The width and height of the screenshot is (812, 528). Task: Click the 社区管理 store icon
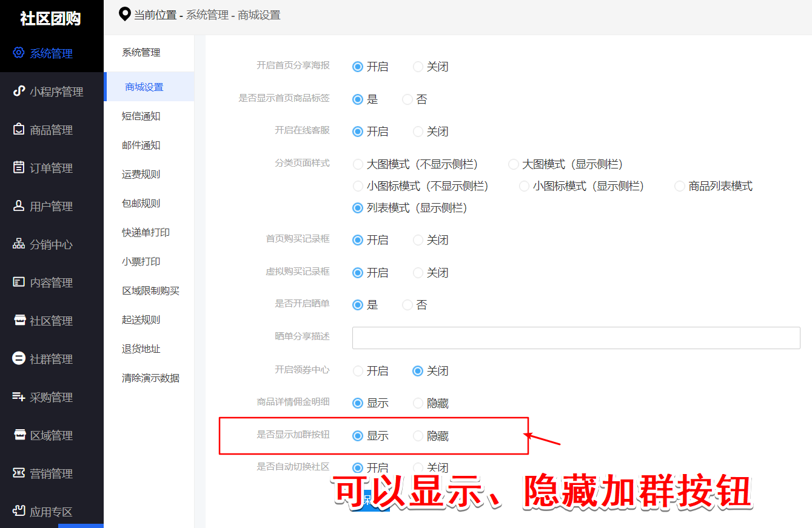tap(20, 320)
